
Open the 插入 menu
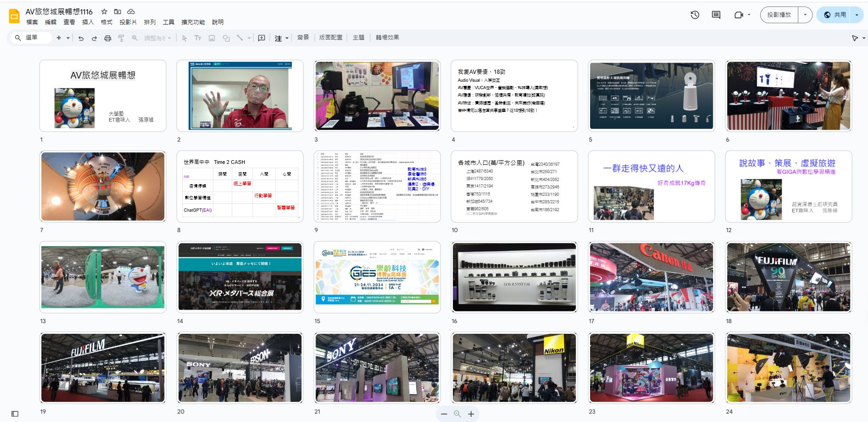[x=88, y=22]
